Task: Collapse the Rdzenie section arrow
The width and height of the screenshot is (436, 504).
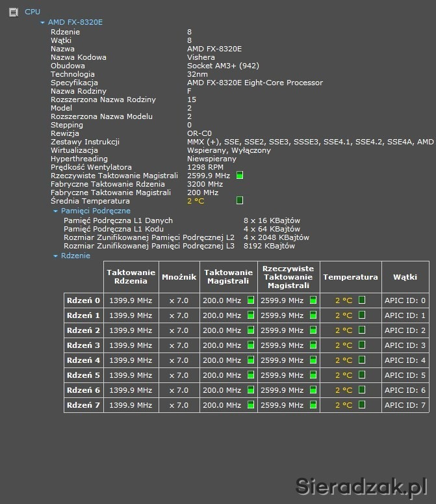Action: (55, 256)
